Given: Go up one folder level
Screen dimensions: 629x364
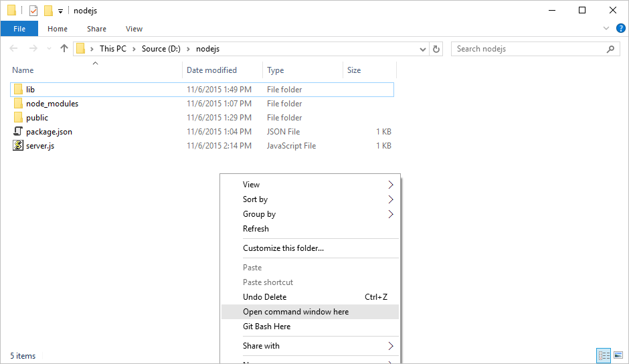Looking at the screenshot, I should [64, 49].
